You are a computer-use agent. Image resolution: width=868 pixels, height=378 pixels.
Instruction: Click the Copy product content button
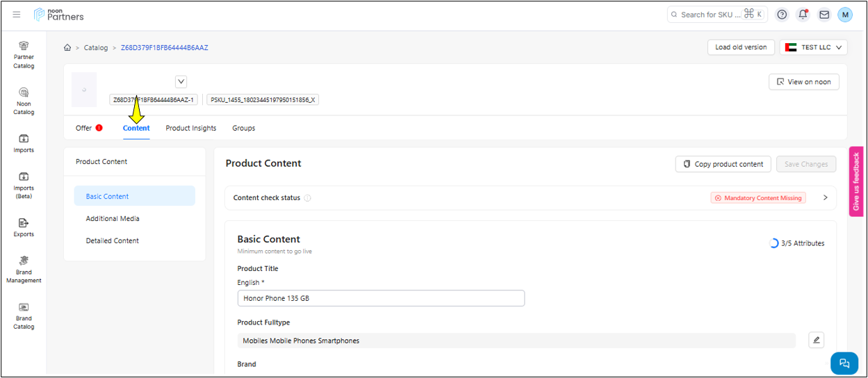click(x=723, y=164)
